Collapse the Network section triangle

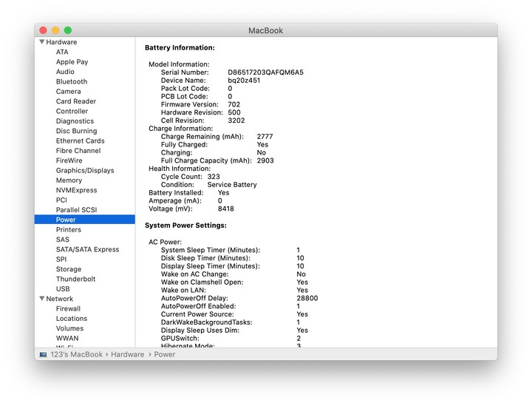coord(42,298)
